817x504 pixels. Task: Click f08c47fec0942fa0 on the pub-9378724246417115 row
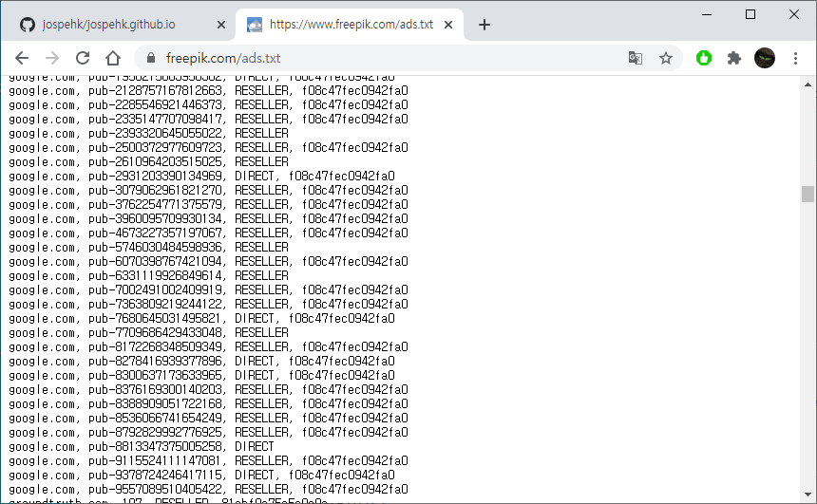coord(342,475)
